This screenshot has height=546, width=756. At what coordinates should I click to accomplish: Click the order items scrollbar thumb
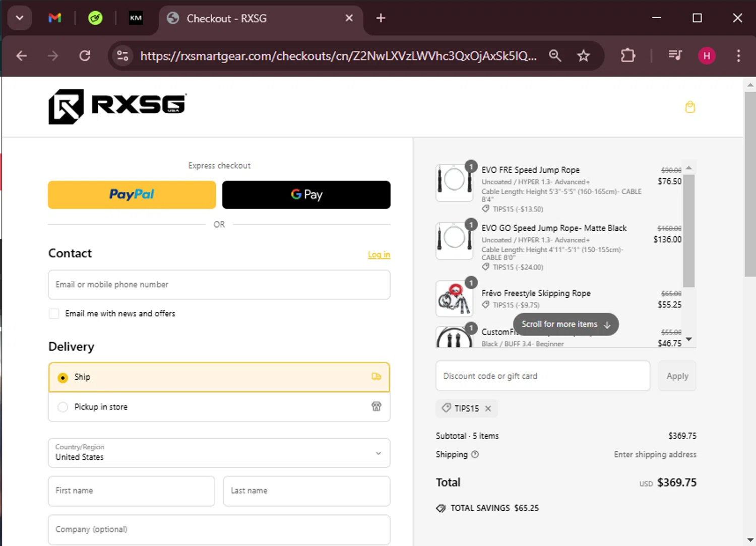click(x=689, y=231)
